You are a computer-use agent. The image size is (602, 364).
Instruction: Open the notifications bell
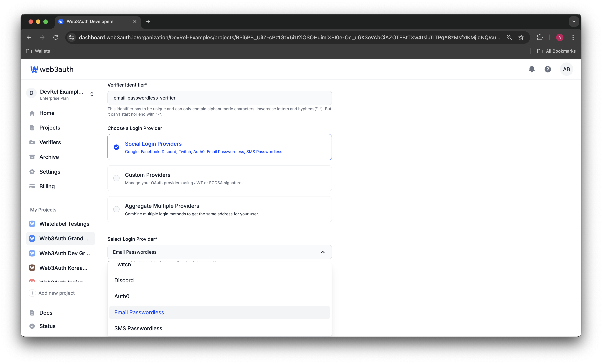point(532,69)
